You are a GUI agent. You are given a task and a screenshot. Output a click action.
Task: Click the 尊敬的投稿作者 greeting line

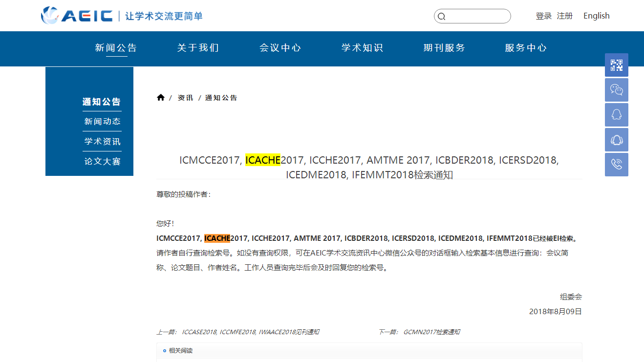pyautogui.click(x=183, y=194)
